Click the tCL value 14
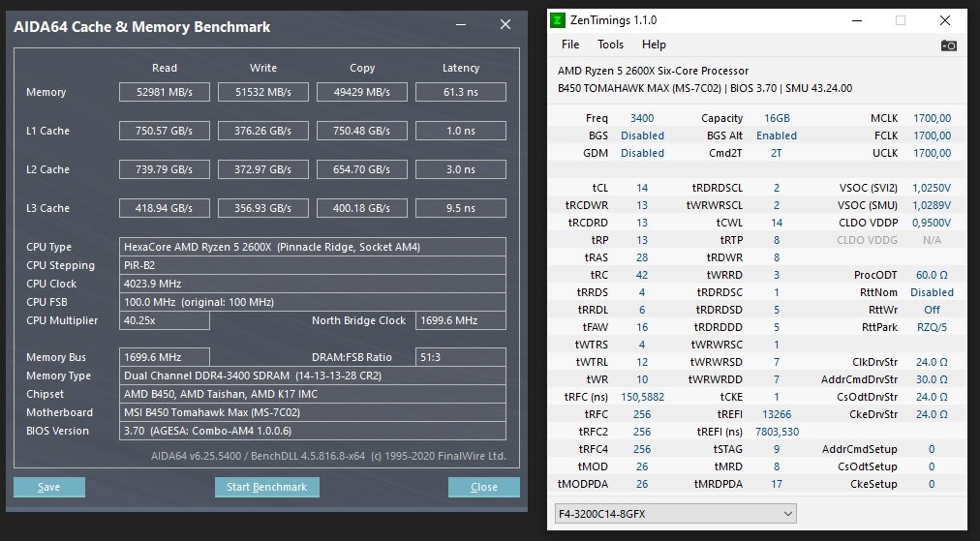The image size is (980, 541). tap(642, 188)
